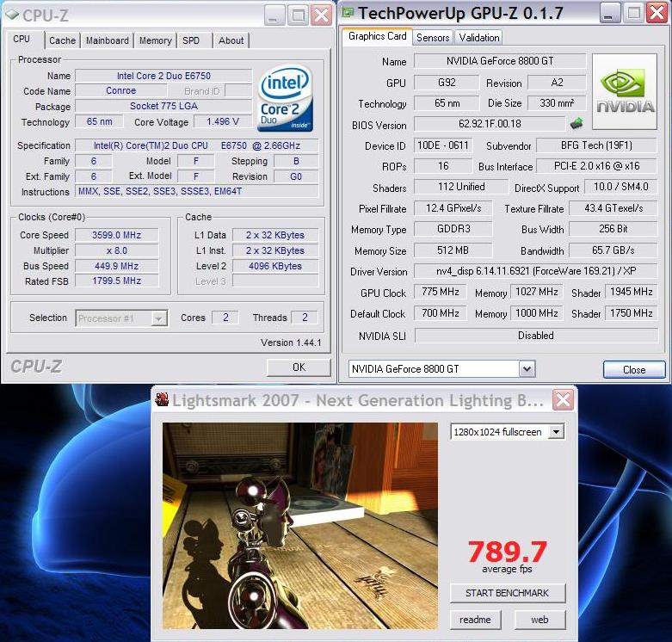Click the Cores value field in CPU-Z
The height and width of the screenshot is (642, 672).
coord(225,318)
